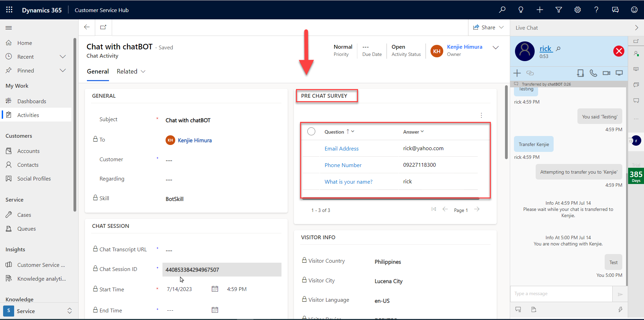Viewport: 644px width, 320px height.
Task: Select the General tab
Action: [98, 71]
